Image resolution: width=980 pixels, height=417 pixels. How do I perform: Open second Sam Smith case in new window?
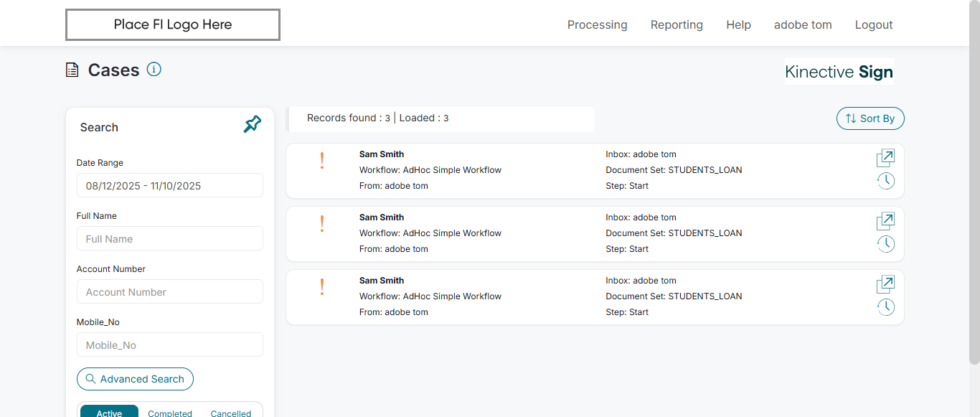tap(885, 221)
